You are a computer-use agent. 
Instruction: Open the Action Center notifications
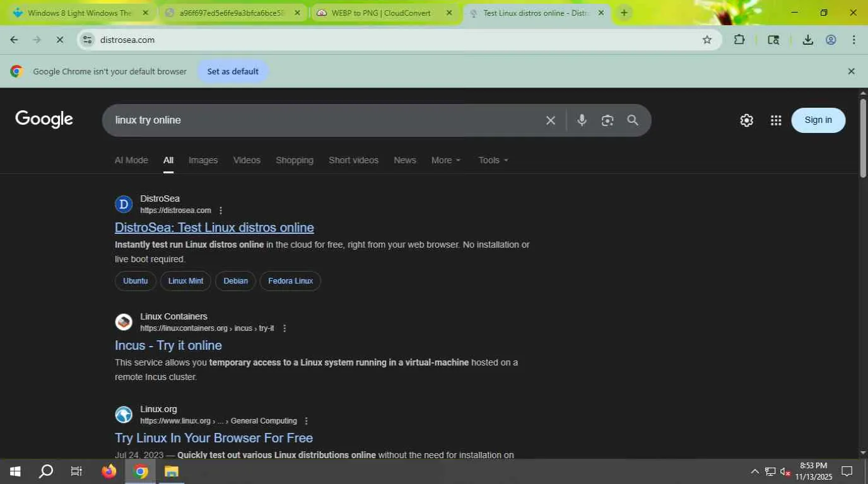click(847, 471)
